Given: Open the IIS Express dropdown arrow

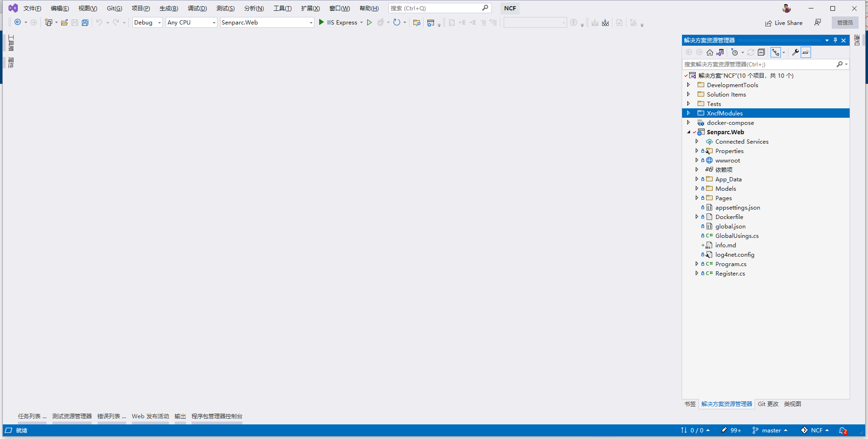Looking at the screenshot, I should (x=362, y=22).
